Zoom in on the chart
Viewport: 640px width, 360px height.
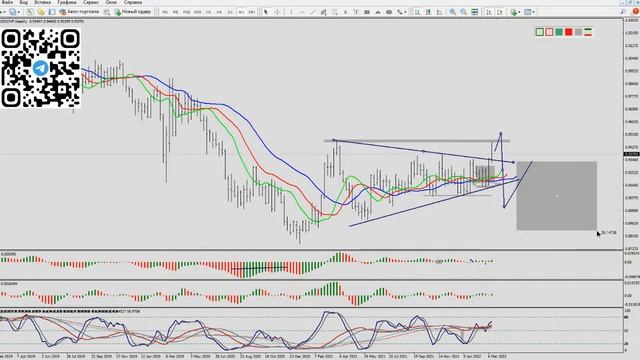453,12
